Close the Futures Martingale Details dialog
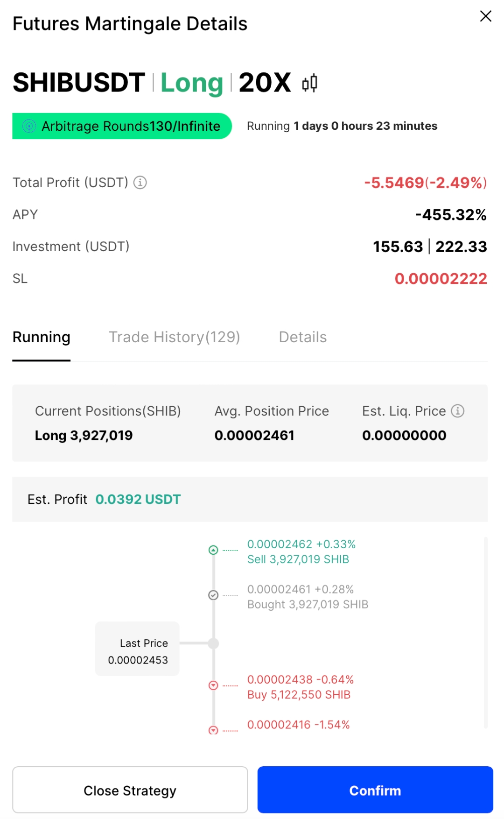 485,16
